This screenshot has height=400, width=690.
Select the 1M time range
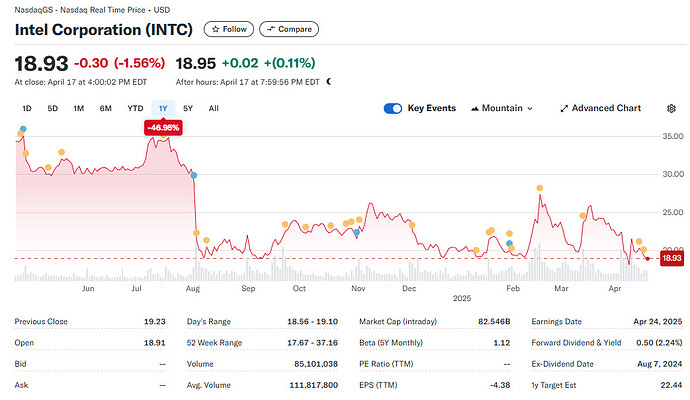pos(78,108)
